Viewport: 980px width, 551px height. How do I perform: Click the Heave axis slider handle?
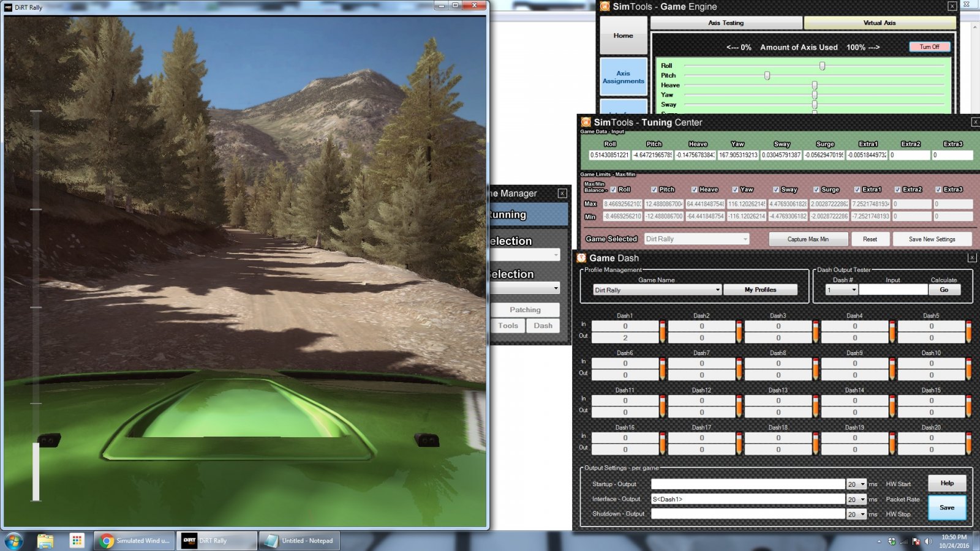[815, 85]
